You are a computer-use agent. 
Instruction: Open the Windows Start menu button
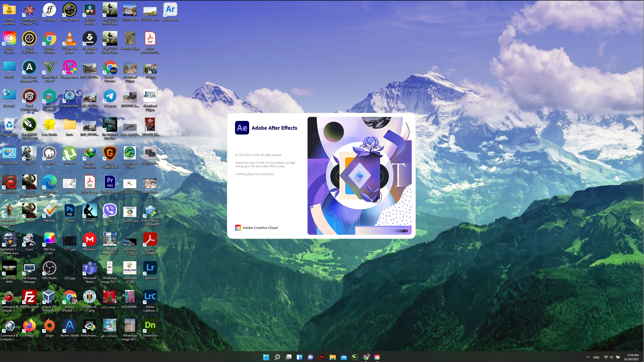(x=266, y=357)
